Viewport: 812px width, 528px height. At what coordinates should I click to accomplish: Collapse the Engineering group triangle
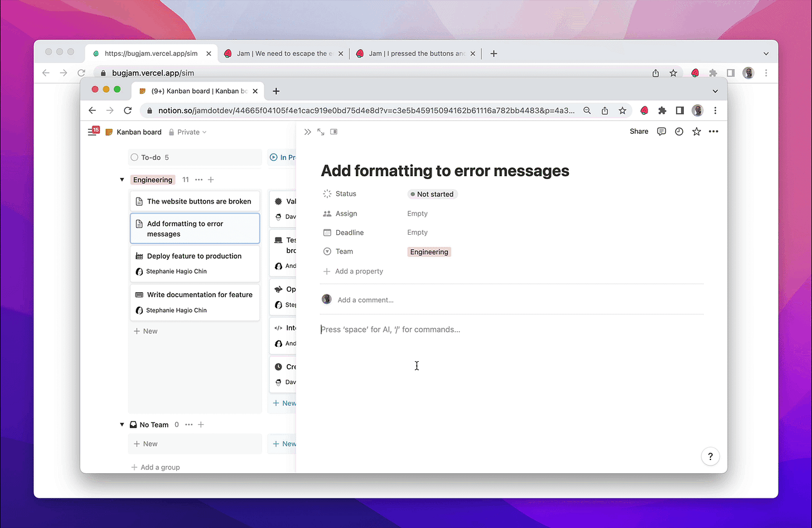[x=122, y=180]
